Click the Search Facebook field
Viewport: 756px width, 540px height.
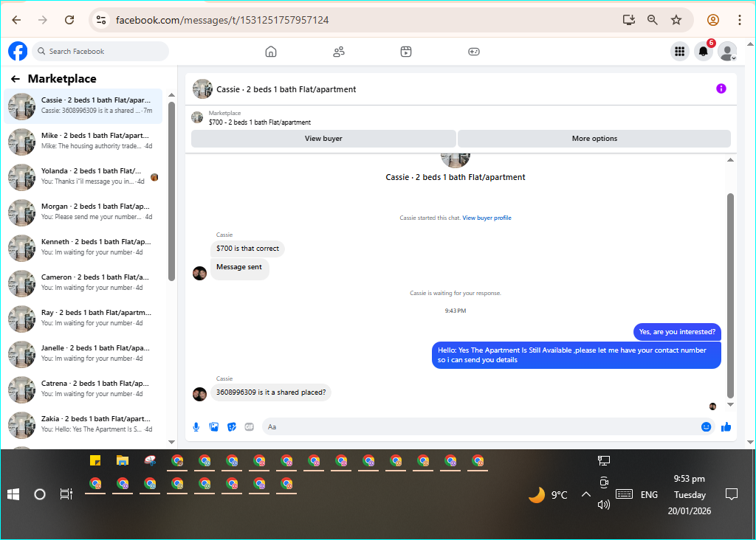100,51
